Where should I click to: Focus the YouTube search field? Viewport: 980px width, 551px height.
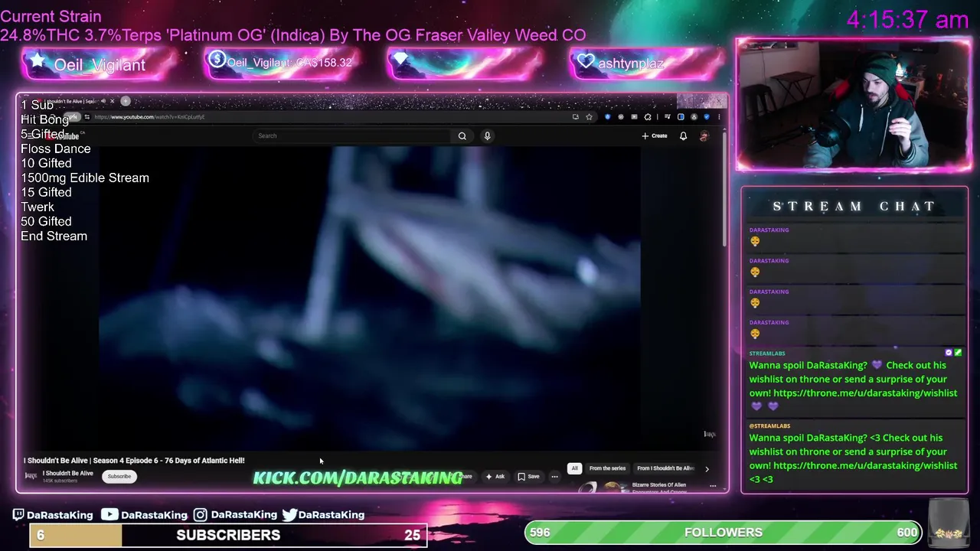[x=352, y=136]
